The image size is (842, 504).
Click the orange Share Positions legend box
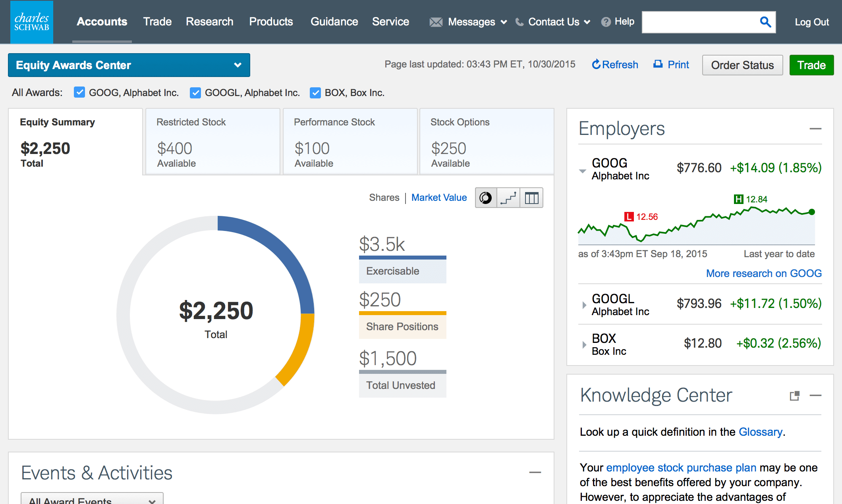tap(402, 325)
